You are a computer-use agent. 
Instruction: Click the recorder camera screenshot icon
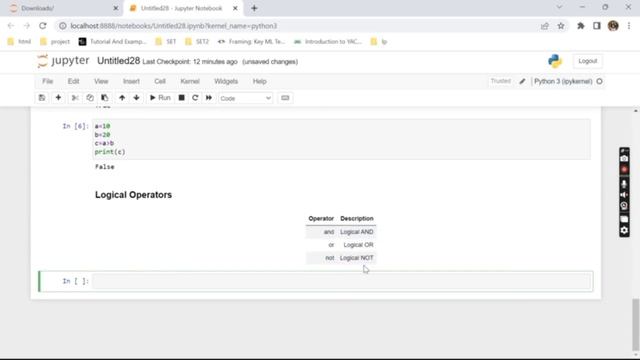click(624, 158)
